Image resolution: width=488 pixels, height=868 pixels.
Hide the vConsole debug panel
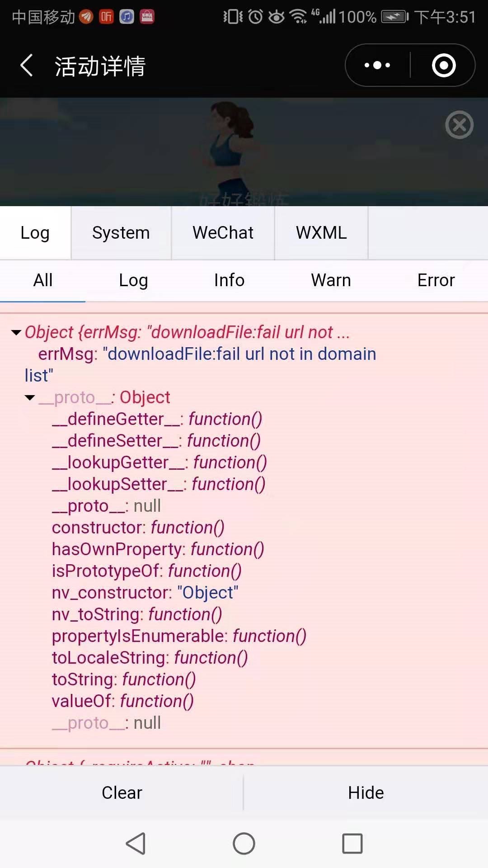[x=366, y=793]
